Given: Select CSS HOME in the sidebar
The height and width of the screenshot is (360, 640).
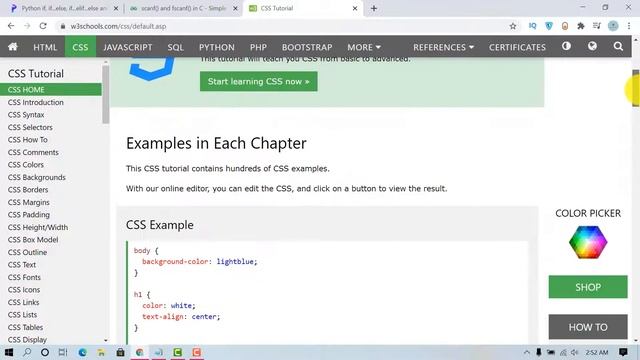Looking at the screenshot, I should [x=51, y=89].
